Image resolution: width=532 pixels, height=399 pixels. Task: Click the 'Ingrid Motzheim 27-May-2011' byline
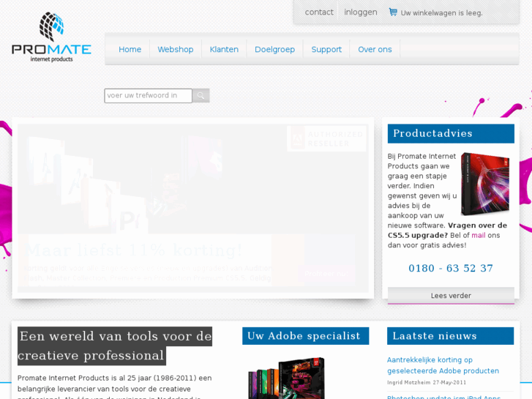pos(427,382)
